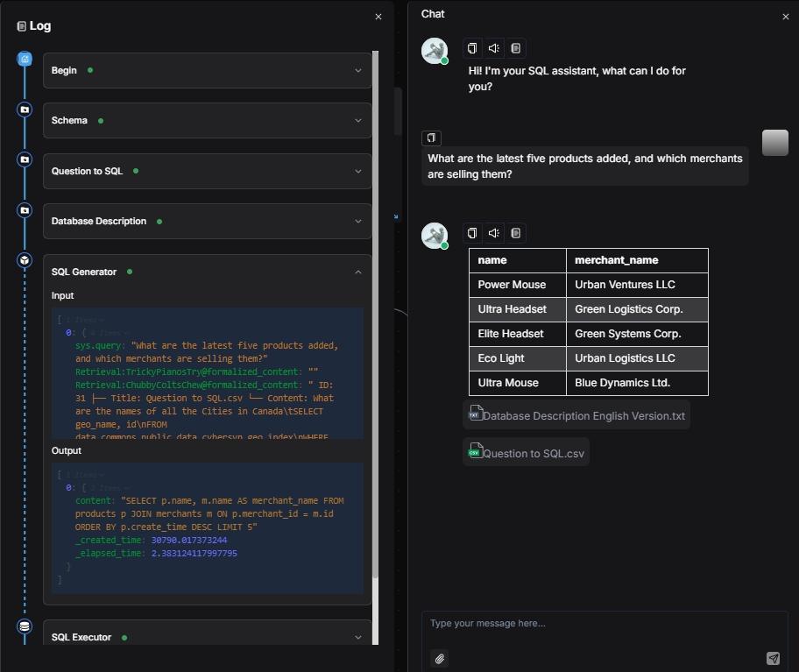This screenshot has height=672, width=799.
Task: Open the paperclip attachment icon
Action: 439,658
